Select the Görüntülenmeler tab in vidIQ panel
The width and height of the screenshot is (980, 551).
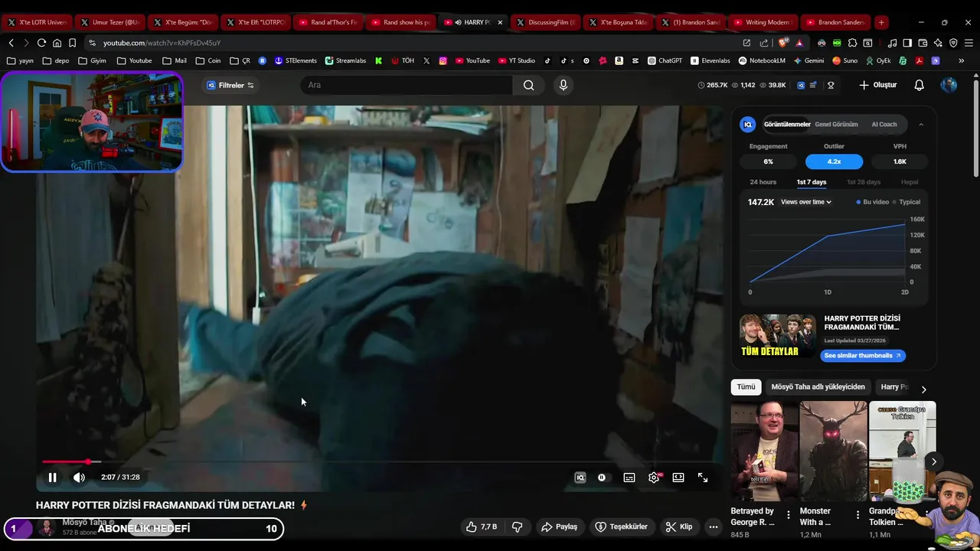[787, 124]
